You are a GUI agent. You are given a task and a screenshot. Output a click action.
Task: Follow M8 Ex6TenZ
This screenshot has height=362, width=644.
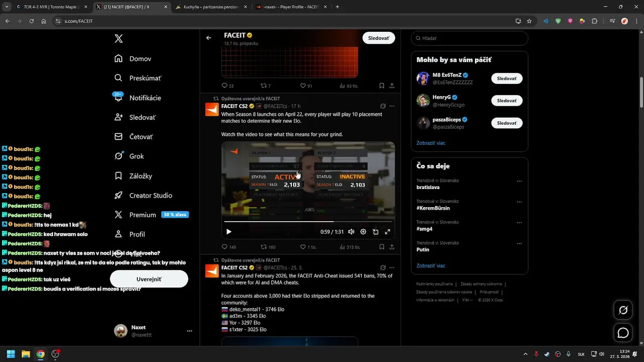(x=507, y=78)
